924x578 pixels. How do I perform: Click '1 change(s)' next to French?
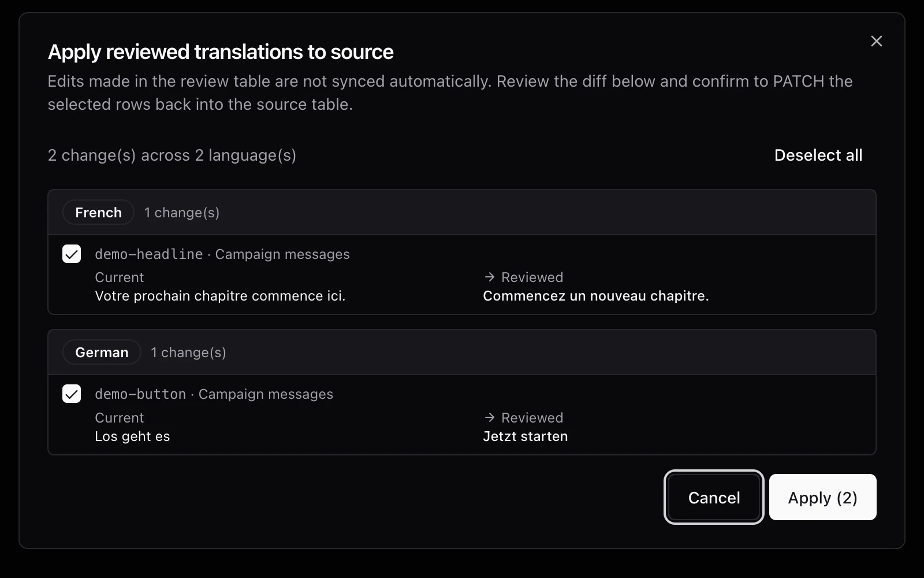pyautogui.click(x=182, y=213)
